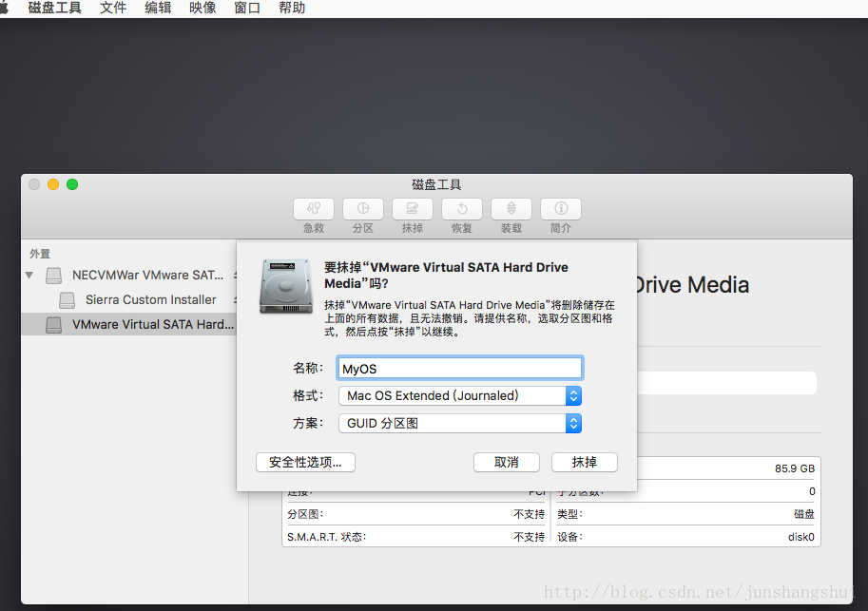Screen dimensions: 868x611
Task: Click the Mount (装载) toolbar icon
Action: [x=511, y=209]
